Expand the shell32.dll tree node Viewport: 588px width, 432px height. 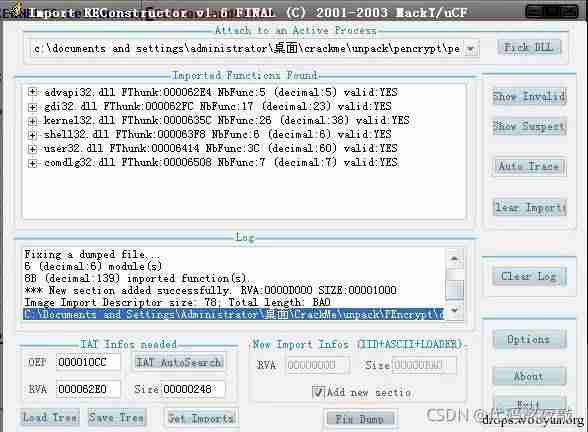(x=33, y=135)
